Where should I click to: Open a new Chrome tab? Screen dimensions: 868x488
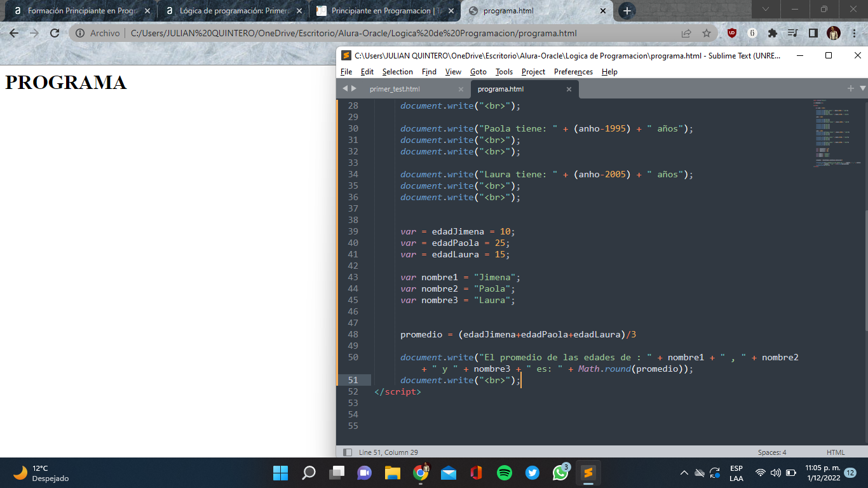point(627,11)
